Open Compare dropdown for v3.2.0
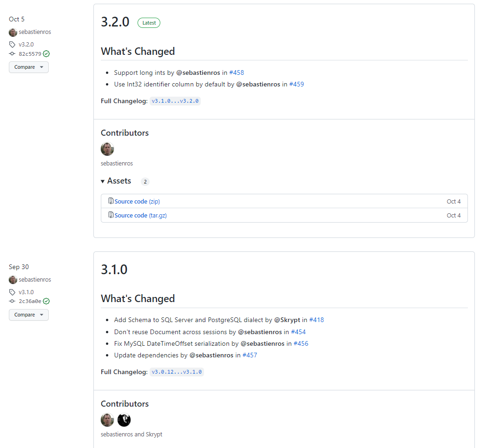 coord(29,67)
